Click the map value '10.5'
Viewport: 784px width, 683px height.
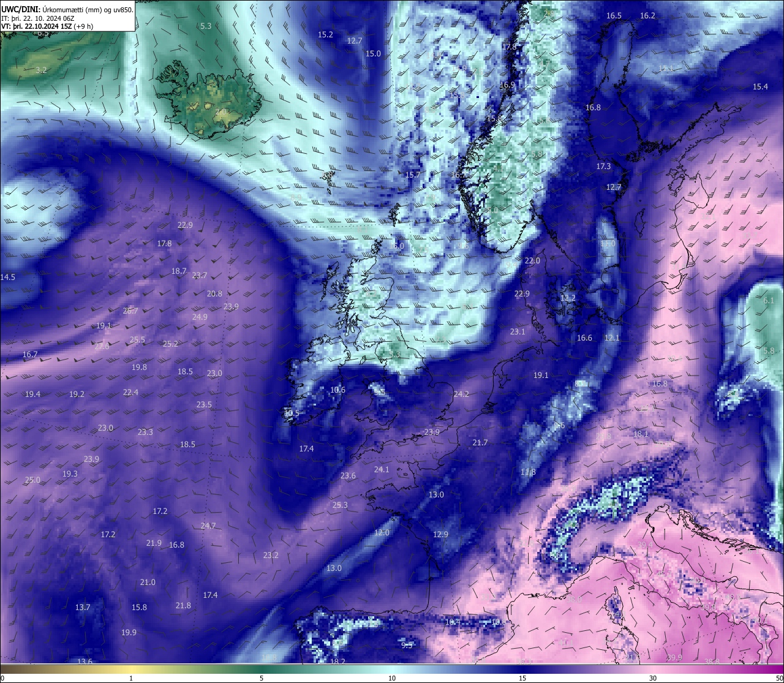[292, 413]
